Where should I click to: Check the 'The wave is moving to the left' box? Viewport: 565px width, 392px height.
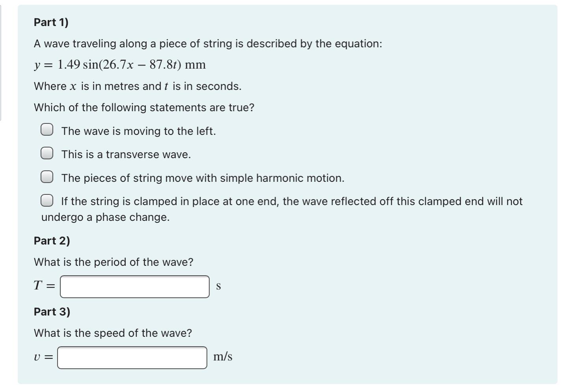(x=47, y=129)
